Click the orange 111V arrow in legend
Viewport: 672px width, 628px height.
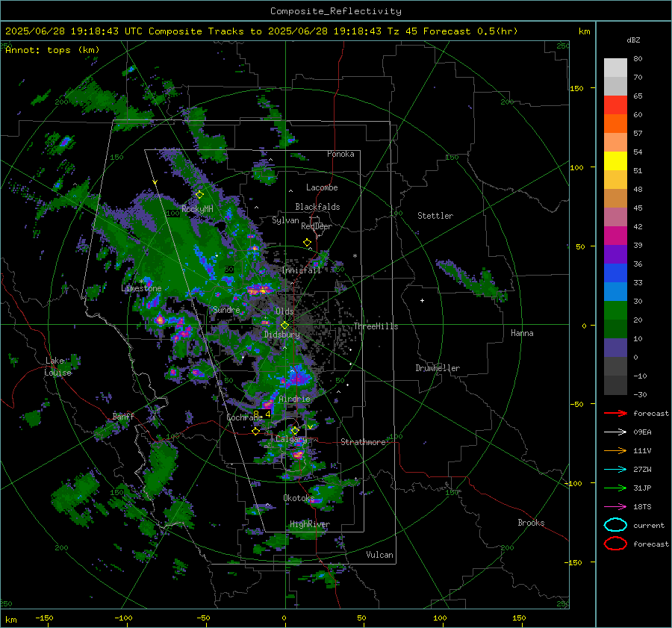coord(615,450)
